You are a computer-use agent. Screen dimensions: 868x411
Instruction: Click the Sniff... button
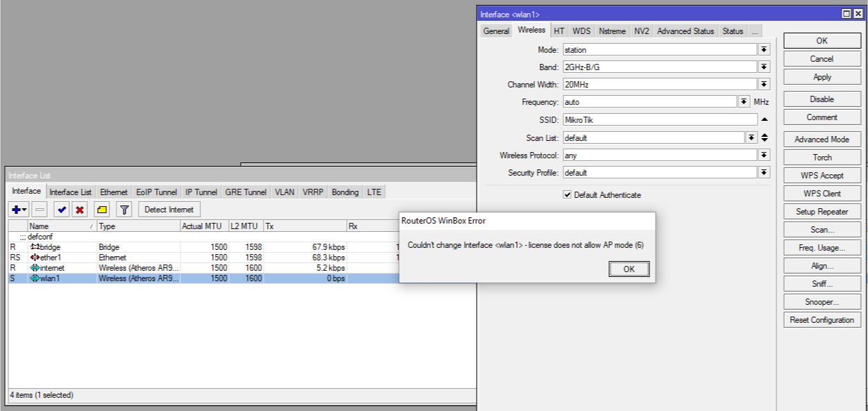pyautogui.click(x=822, y=284)
